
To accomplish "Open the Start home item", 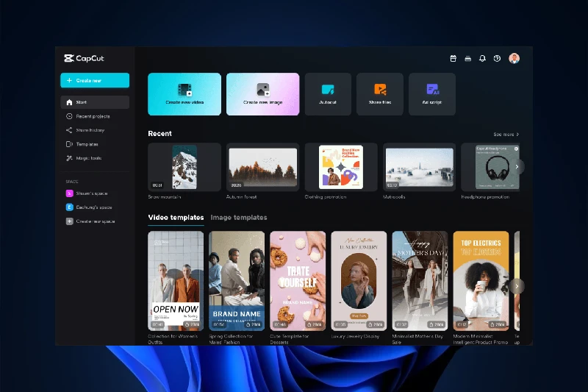I will point(95,102).
